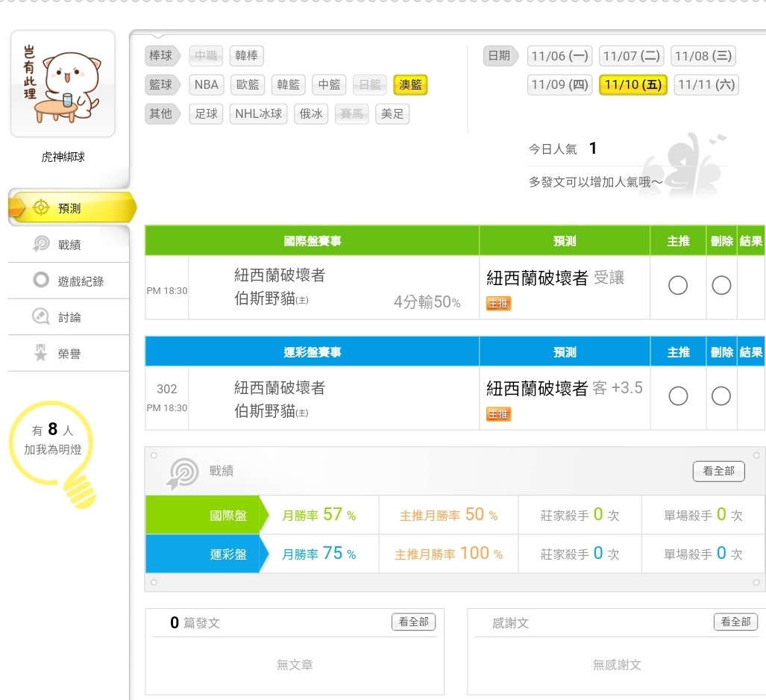This screenshot has height=700, width=766.
Task: Click the 國際盤 green record label
Action: click(x=207, y=515)
